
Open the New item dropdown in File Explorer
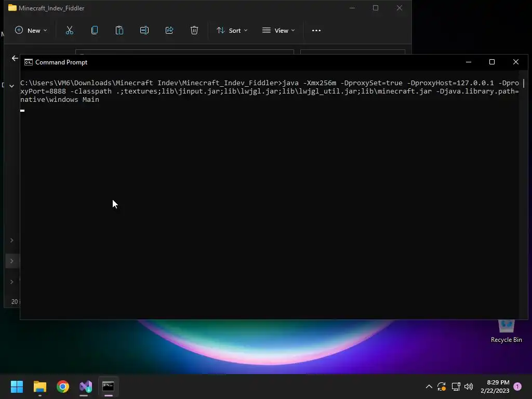click(31, 31)
